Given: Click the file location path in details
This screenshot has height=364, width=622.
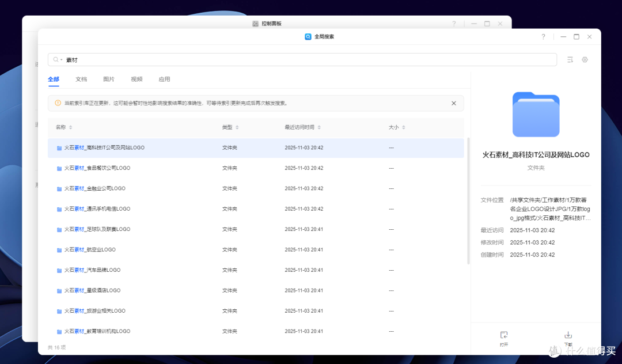Looking at the screenshot, I should (550, 209).
